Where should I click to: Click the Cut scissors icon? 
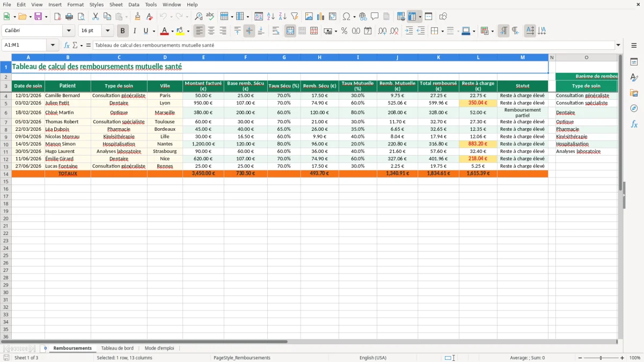(x=96, y=17)
